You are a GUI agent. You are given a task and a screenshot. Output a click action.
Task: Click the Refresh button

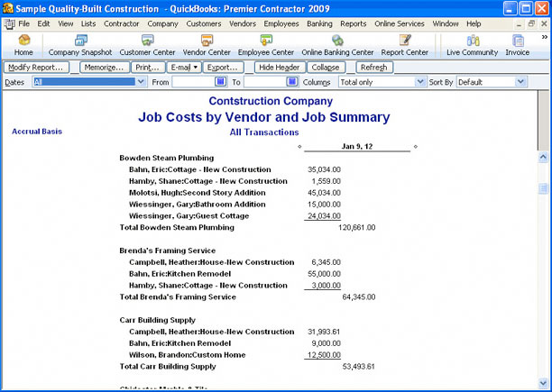[x=373, y=68]
